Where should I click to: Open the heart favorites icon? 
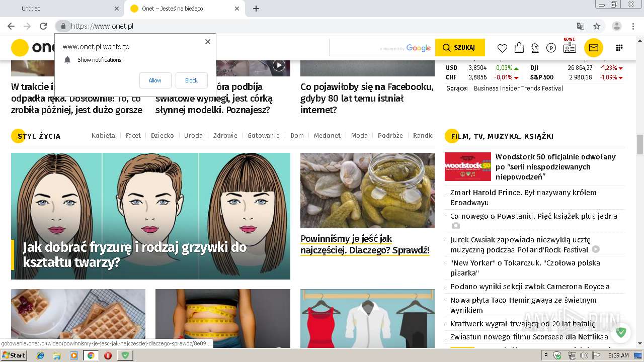pyautogui.click(x=502, y=48)
